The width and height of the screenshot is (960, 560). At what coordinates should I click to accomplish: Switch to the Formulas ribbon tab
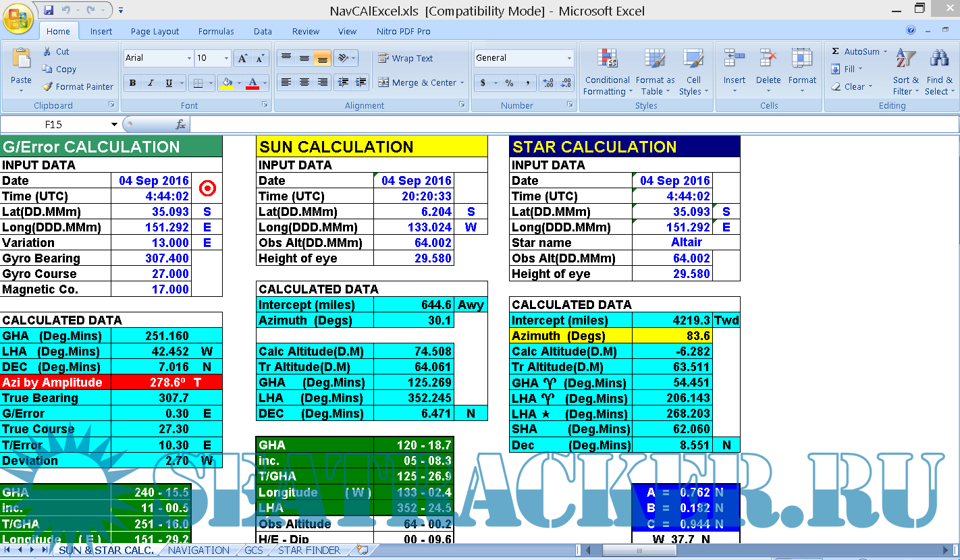pyautogui.click(x=216, y=31)
